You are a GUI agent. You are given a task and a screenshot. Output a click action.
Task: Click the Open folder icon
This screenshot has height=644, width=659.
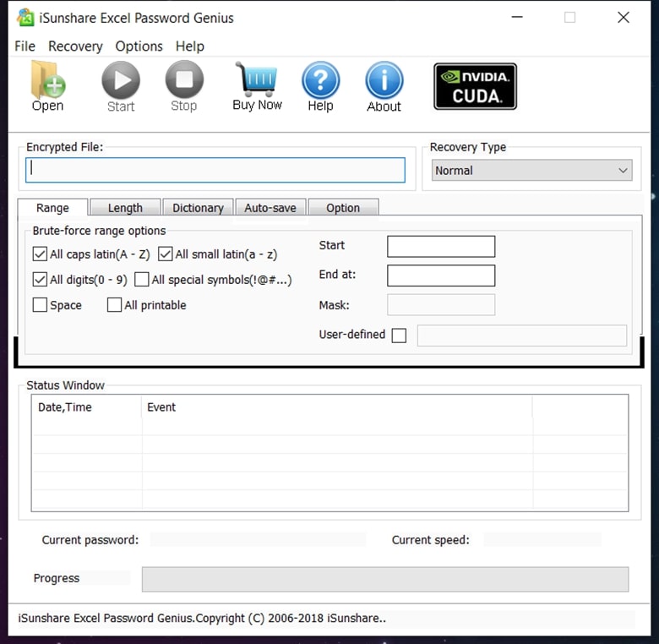tap(48, 80)
